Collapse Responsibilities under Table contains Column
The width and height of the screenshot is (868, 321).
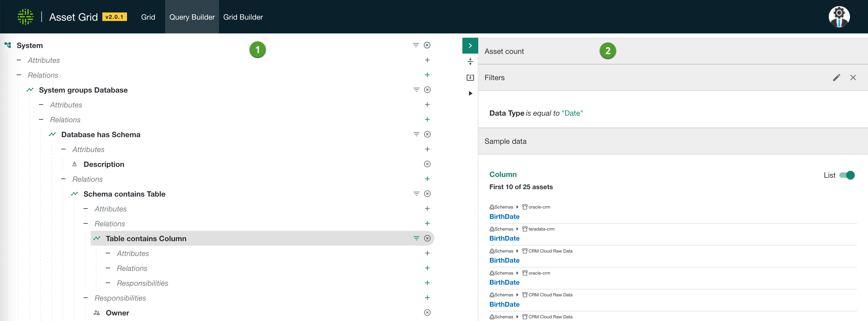coord(108,283)
